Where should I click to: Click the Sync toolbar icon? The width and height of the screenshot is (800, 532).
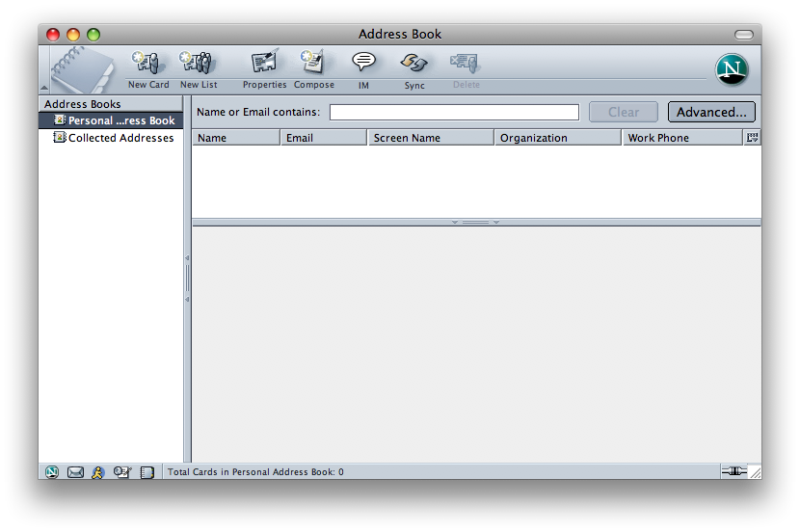point(414,68)
